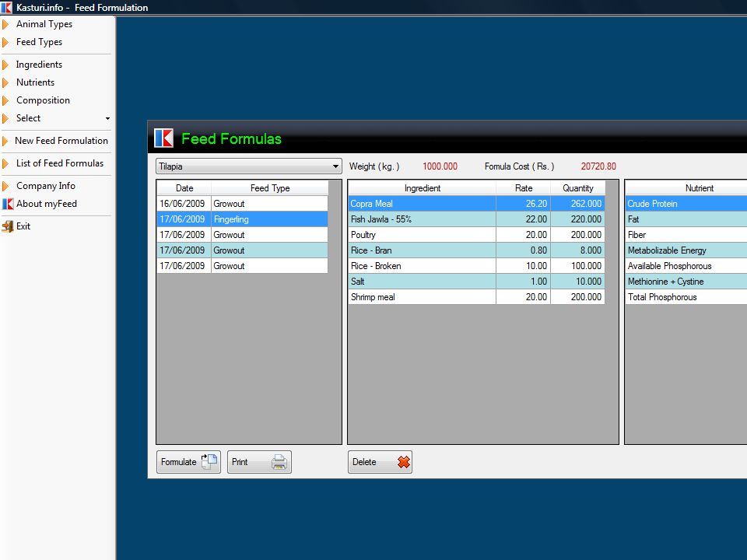Viewport: 747px width, 560px height.
Task: Click the exit door icon
Action: [x=8, y=226]
